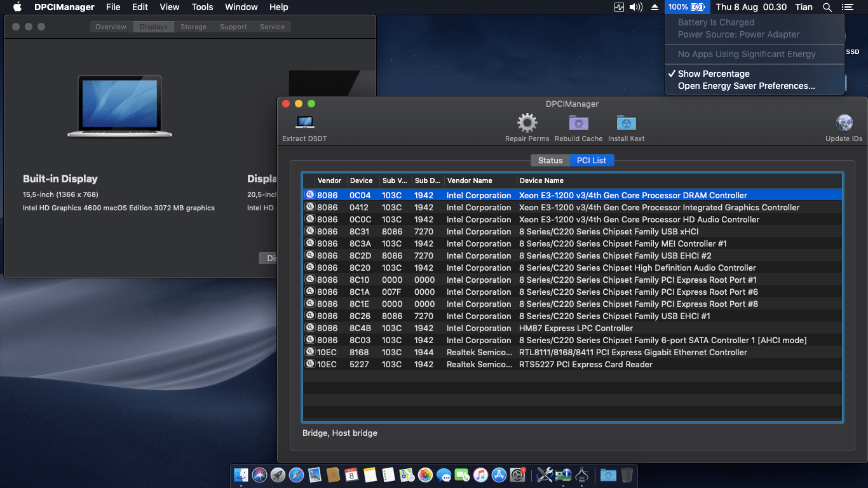Click the date and time in the menu bar
868x488 pixels.
pyautogui.click(x=751, y=7)
